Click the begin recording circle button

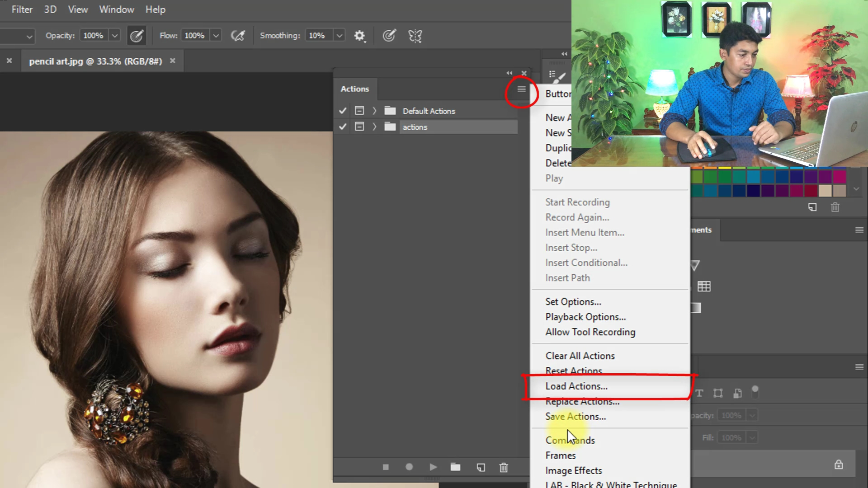point(409,467)
